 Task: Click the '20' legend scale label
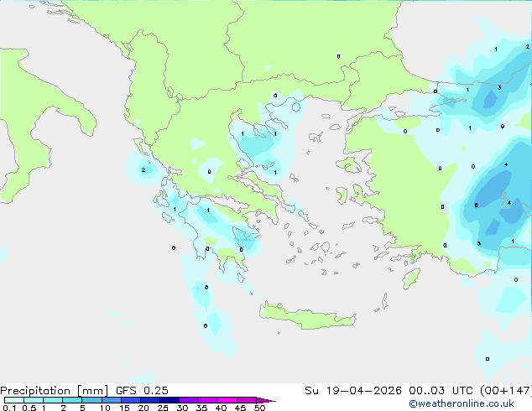point(143,408)
